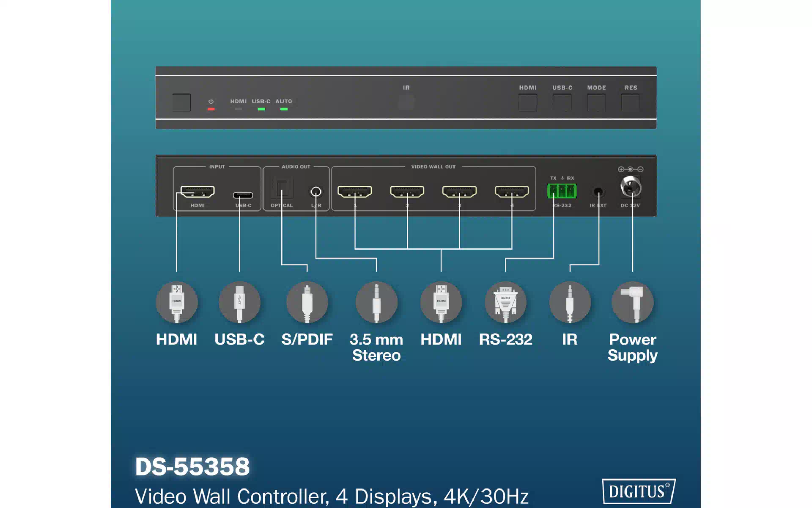
Task: Click the power symbol above the red LED
Action: tap(211, 101)
